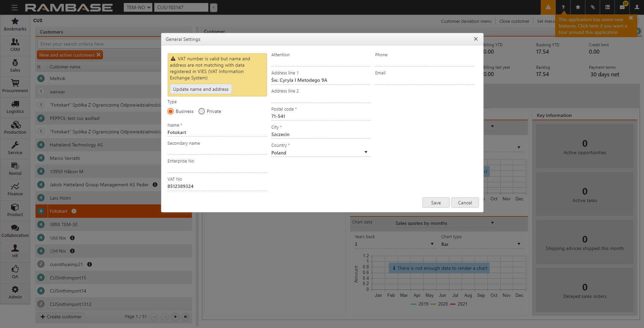Open the TEM-NO company selector dropdown
This screenshot has height=328, width=644.
[x=138, y=7]
